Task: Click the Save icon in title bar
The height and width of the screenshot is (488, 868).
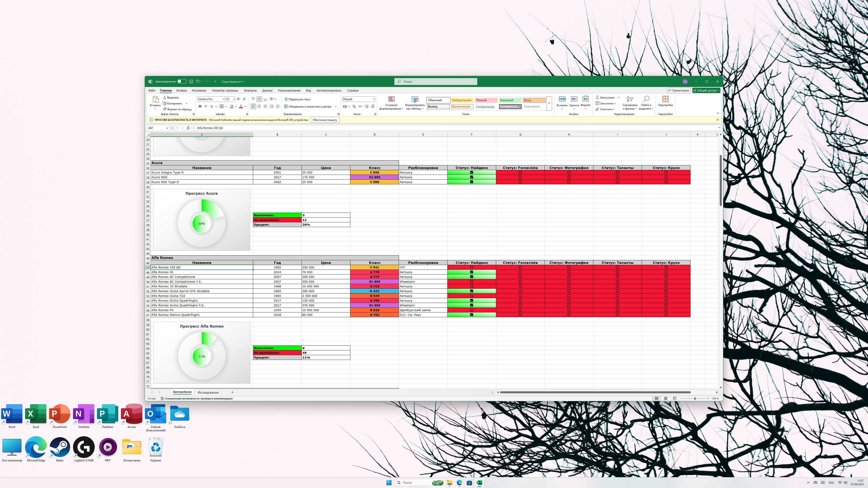Action: (191, 82)
